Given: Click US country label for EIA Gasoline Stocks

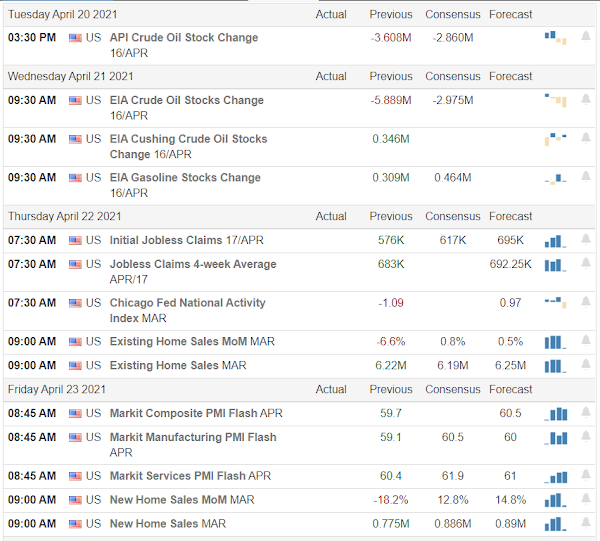Looking at the screenshot, I should tap(93, 178).
